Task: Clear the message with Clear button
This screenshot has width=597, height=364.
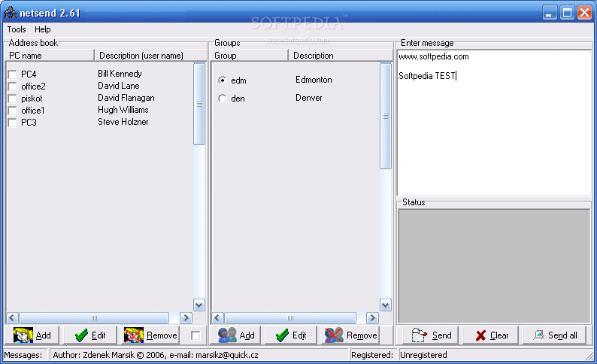Action: pyautogui.click(x=491, y=335)
